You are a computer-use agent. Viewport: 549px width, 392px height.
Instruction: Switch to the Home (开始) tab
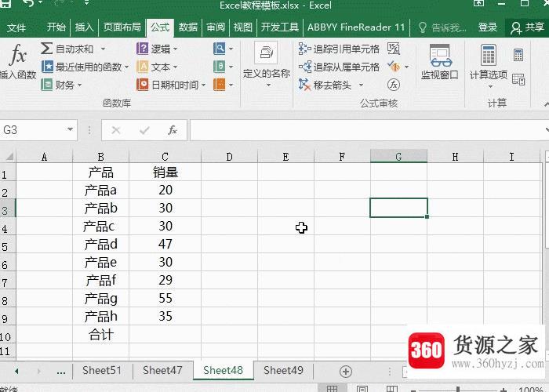(x=56, y=27)
